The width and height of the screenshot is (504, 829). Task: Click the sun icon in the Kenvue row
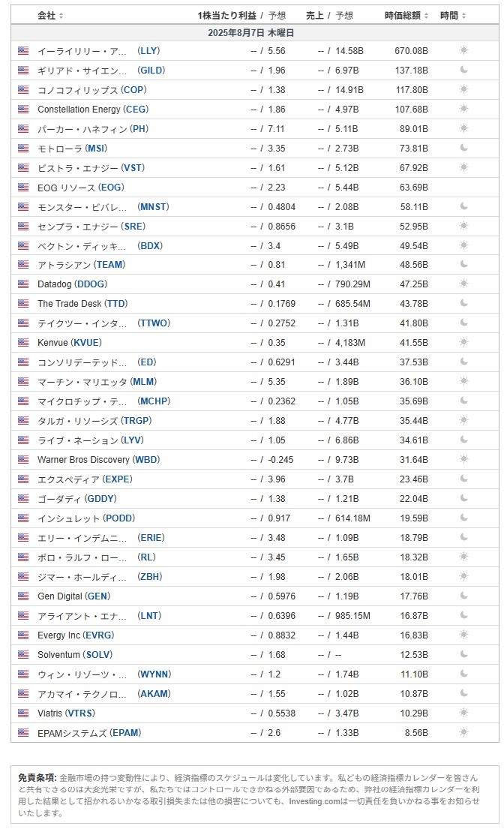[x=464, y=342]
